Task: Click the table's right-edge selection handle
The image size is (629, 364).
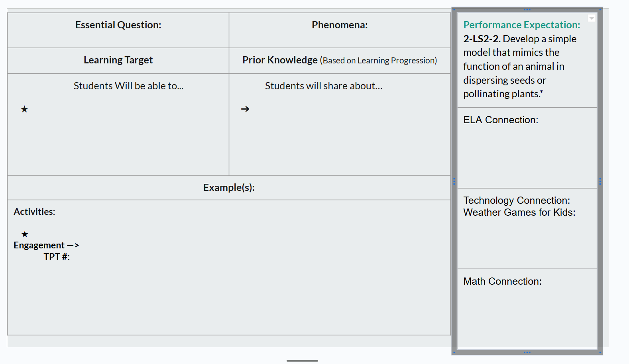Action: (x=600, y=181)
